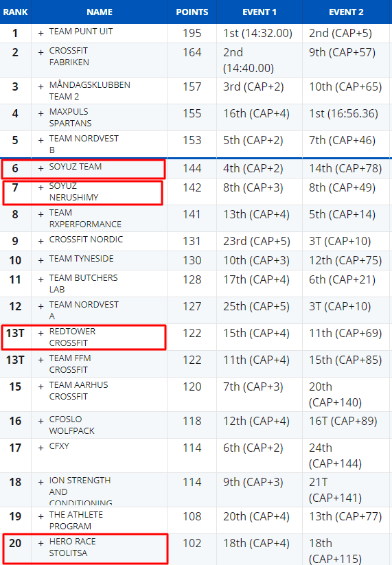Viewport: 392px width, 565px height.
Task: Expand the SOYUZ NERUSHIMY row
Action: click(x=41, y=187)
